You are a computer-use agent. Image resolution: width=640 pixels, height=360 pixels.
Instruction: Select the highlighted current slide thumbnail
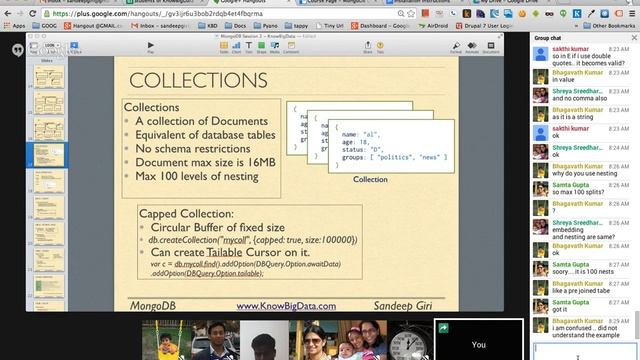click(49, 155)
